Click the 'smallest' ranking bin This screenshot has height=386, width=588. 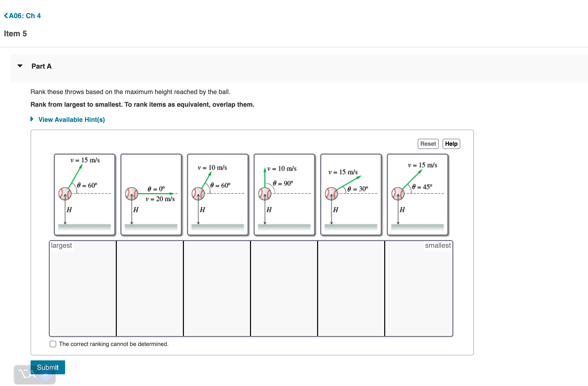(x=419, y=289)
